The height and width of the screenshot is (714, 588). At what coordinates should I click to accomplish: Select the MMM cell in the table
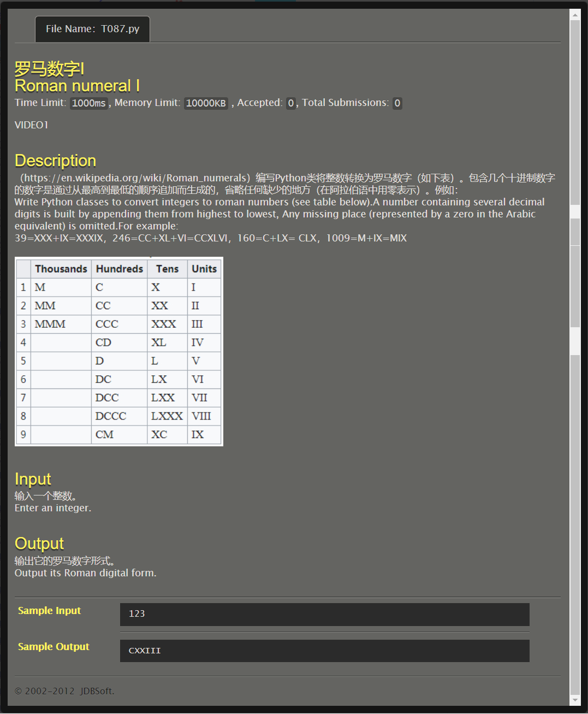50,324
